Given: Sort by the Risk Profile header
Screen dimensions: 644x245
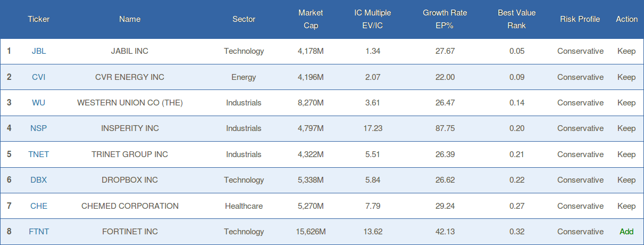Looking at the screenshot, I should tap(580, 19).
